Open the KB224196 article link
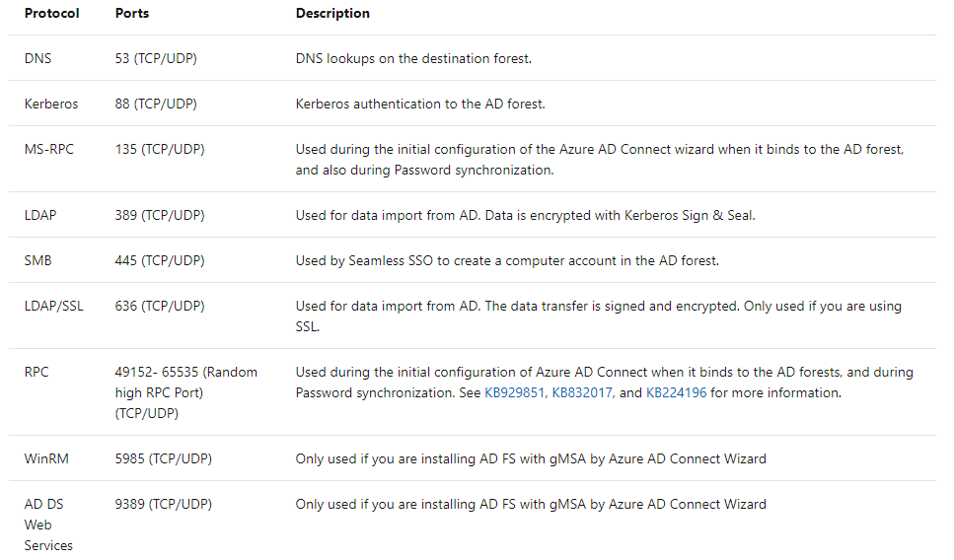The image size is (954, 560). click(676, 393)
